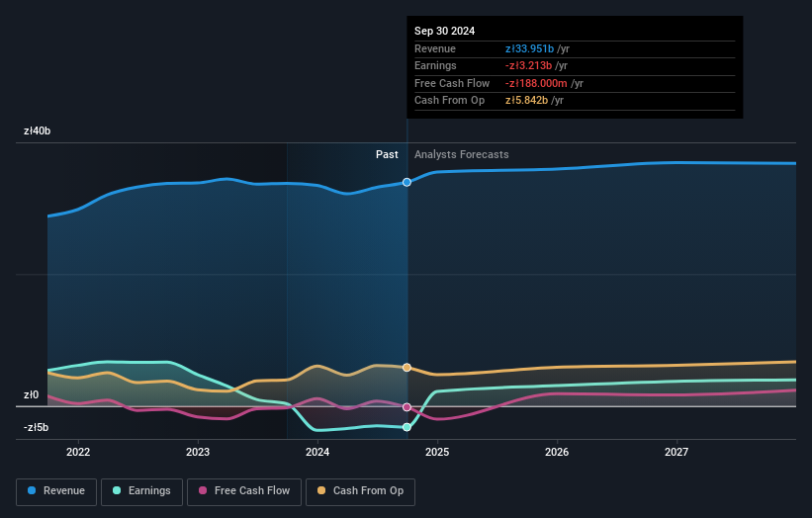Click the Cash From Op row label in tooltip
This screenshot has height=518, width=812.
coord(449,101)
